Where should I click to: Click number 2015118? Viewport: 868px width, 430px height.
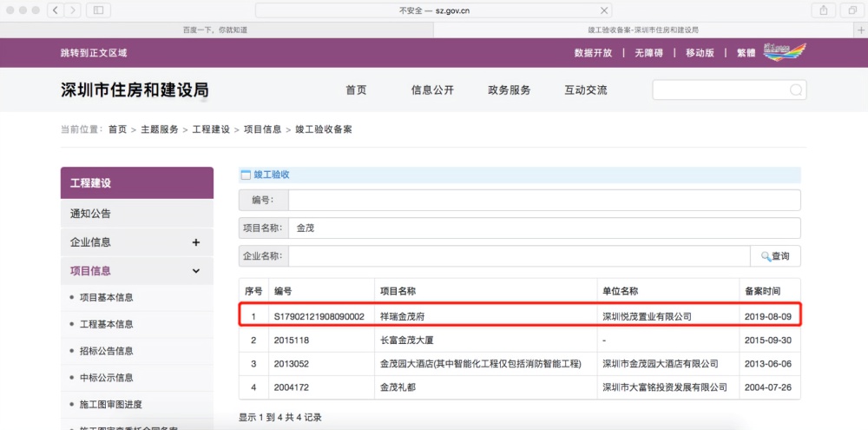tap(292, 341)
